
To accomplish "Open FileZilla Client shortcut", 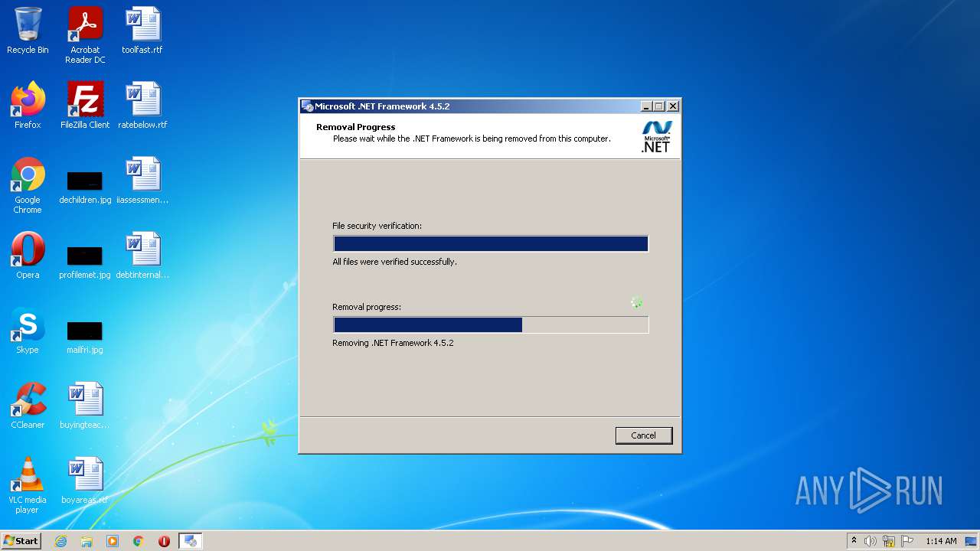I will 85,106.
